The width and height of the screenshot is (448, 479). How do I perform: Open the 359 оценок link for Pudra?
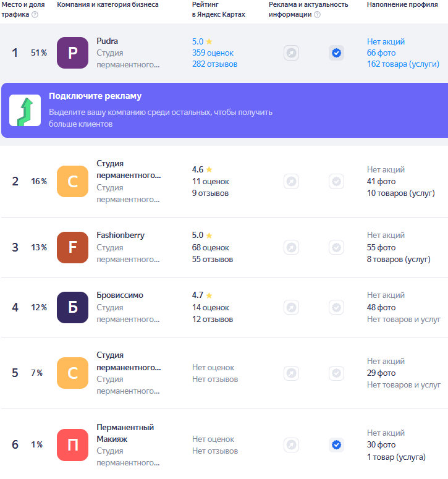213,53
